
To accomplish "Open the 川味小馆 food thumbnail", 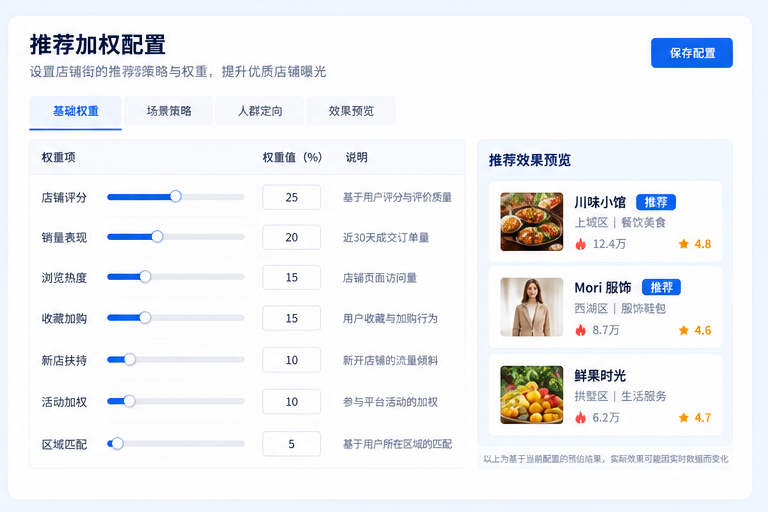I will pos(531,221).
